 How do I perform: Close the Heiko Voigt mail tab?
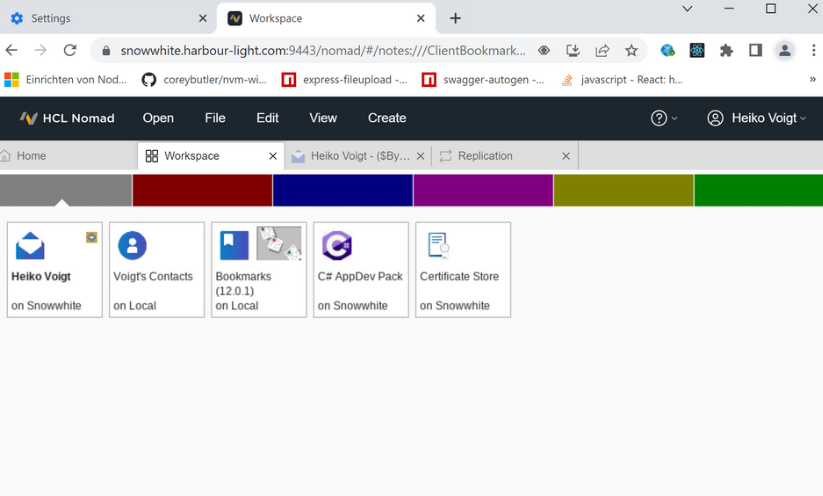click(x=420, y=156)
